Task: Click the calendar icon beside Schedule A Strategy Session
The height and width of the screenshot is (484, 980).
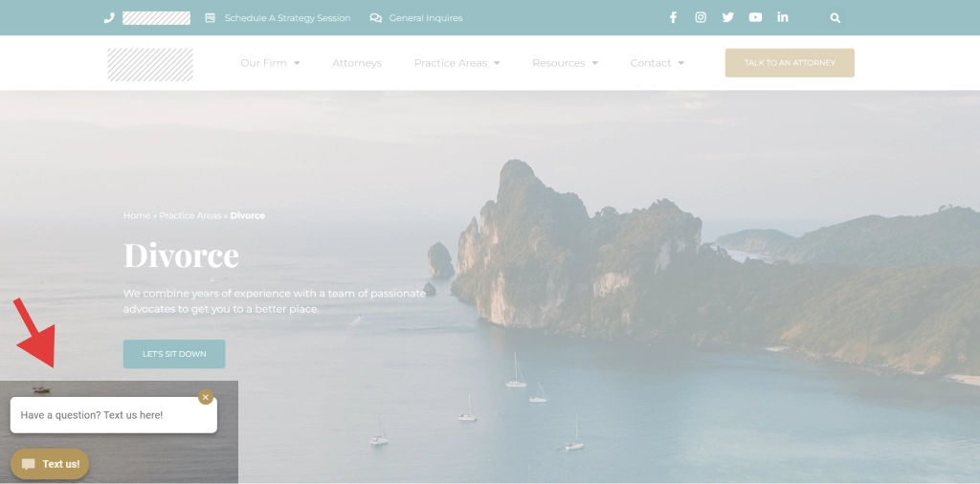Action: (x=210, y=18)
